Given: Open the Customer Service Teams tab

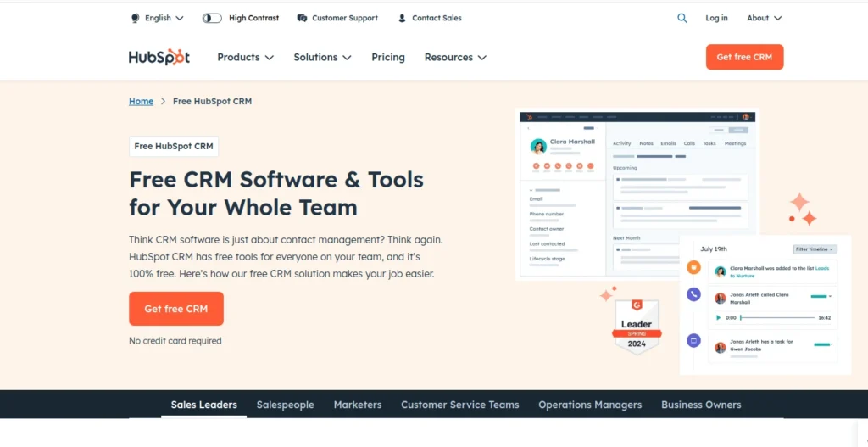Looking at the screenshot, I should (460, 405).
